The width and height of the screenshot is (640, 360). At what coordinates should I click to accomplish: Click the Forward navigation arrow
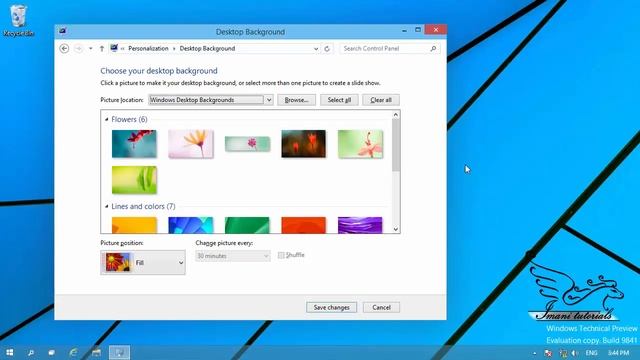[79, 48]
